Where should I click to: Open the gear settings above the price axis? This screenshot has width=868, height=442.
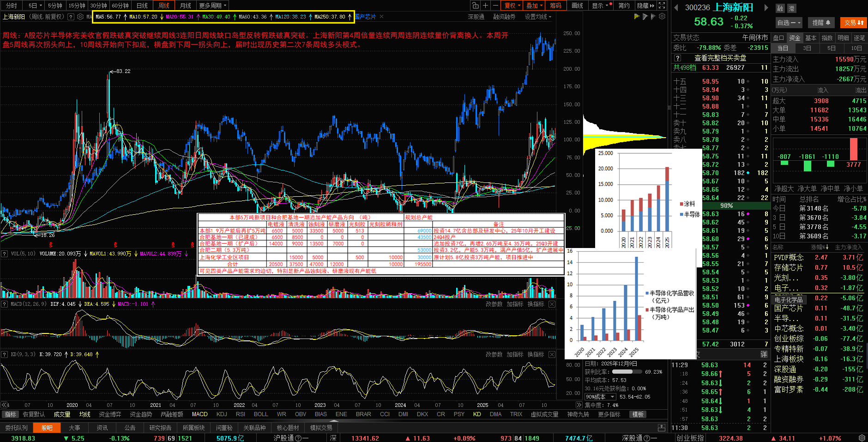click(662, 16)
